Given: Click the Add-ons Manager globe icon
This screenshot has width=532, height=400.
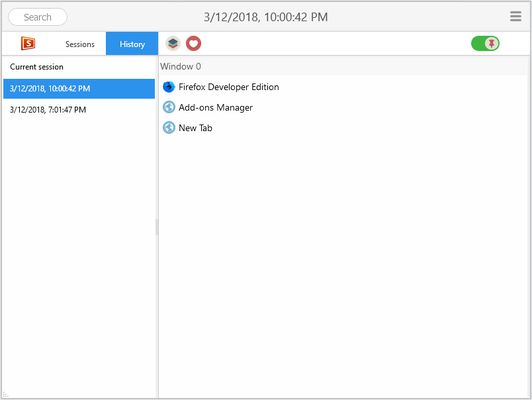Looking at the screenshot, I should pos(169,107).
